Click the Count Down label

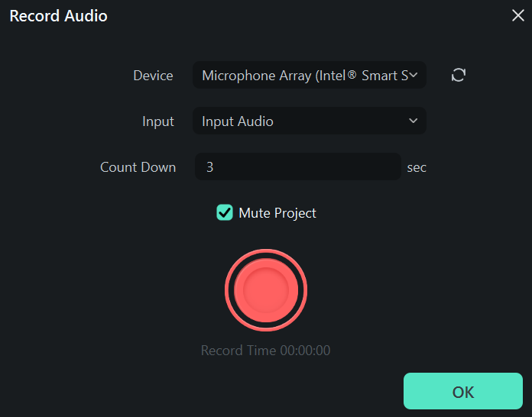click(138, 167)
